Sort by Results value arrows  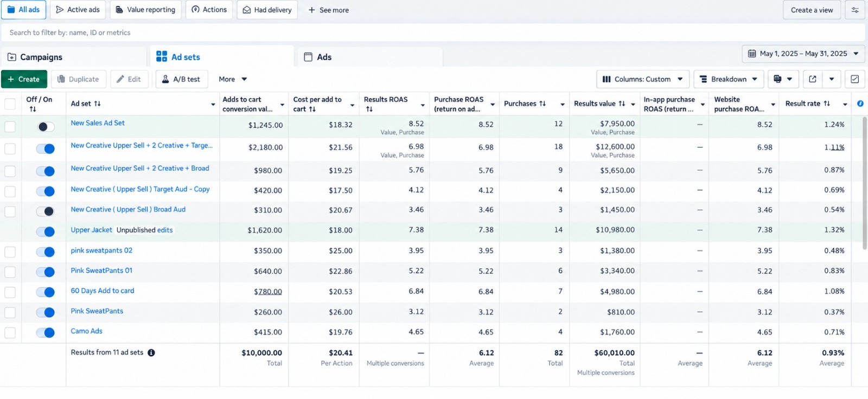coord(622,104)
